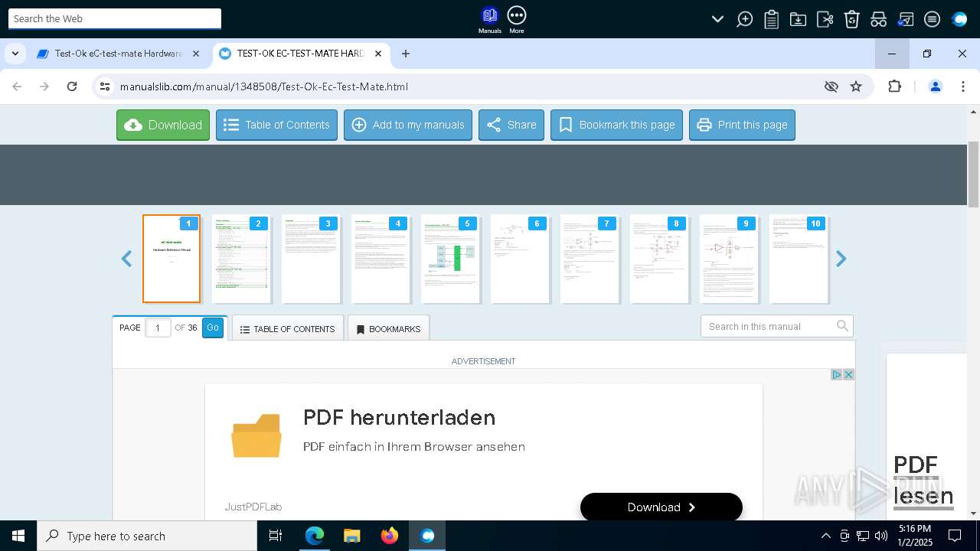Viewport: 980px width, 551px height.
Task: Open the TABLE OF CONTENTS tab
Action: coord(288,329)
